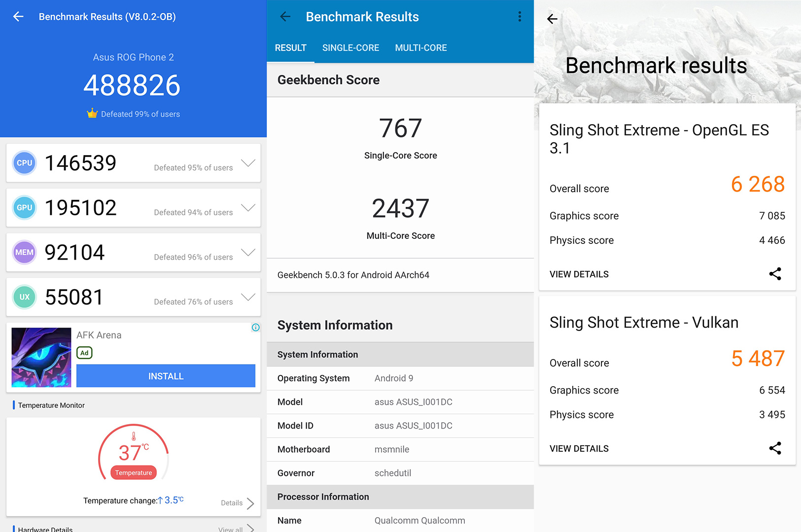Click the AFK Arena ad title

pyautogui.click(x=99, y=335)
